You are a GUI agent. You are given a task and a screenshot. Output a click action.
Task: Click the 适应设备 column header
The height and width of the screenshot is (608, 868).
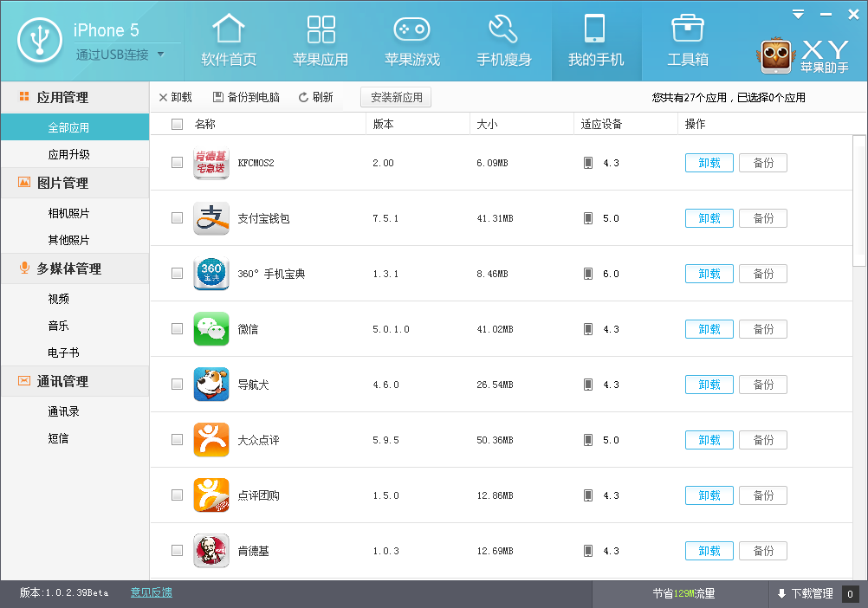601,124
